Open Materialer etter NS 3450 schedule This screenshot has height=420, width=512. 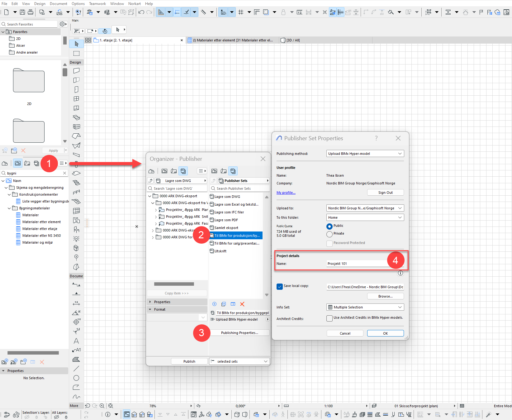[41, 236]
